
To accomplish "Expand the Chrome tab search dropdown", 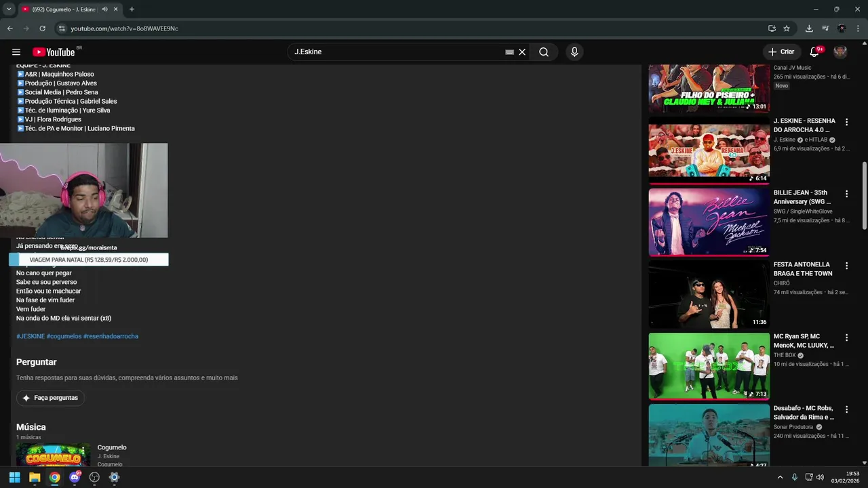I will 9,9.
